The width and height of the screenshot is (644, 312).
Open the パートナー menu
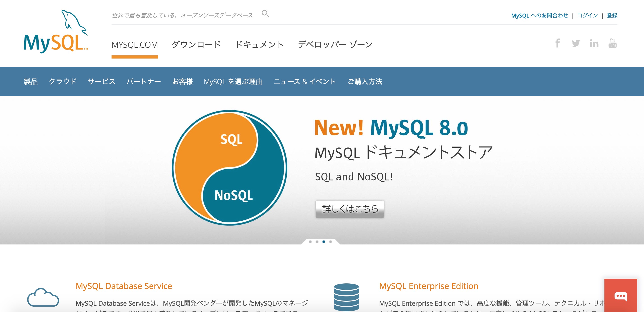(x=144, y=81)
